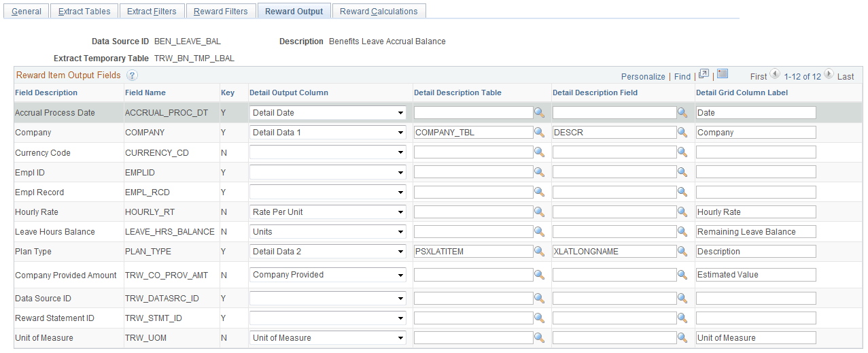Open description field lookup for Currency Code row
The width and height of the screenshot is (868, 353).
click(x=682, y=152)
